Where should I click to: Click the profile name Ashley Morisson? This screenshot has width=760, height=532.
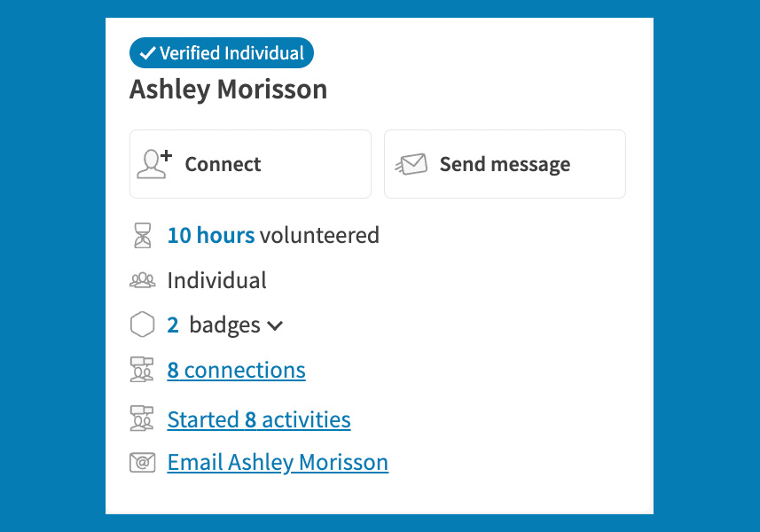229,89
